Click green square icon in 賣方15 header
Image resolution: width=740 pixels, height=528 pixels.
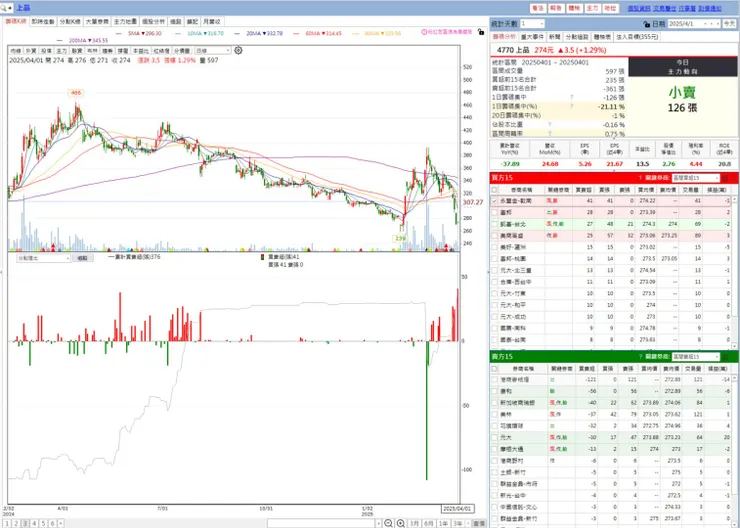(725, 357)
